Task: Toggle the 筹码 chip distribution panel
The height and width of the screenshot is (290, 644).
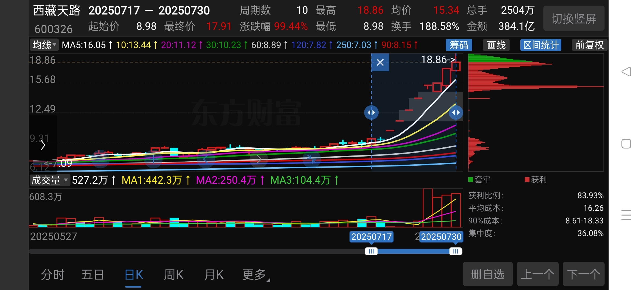Action: coord(459,45)
